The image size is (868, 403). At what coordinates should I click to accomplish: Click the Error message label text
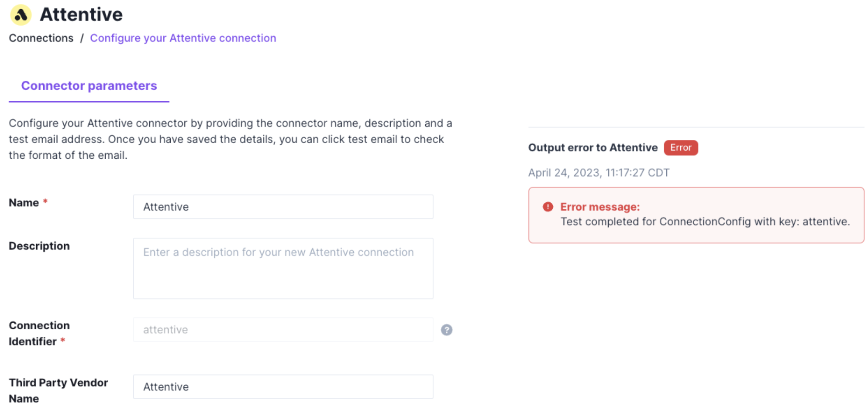click(599, 207)
